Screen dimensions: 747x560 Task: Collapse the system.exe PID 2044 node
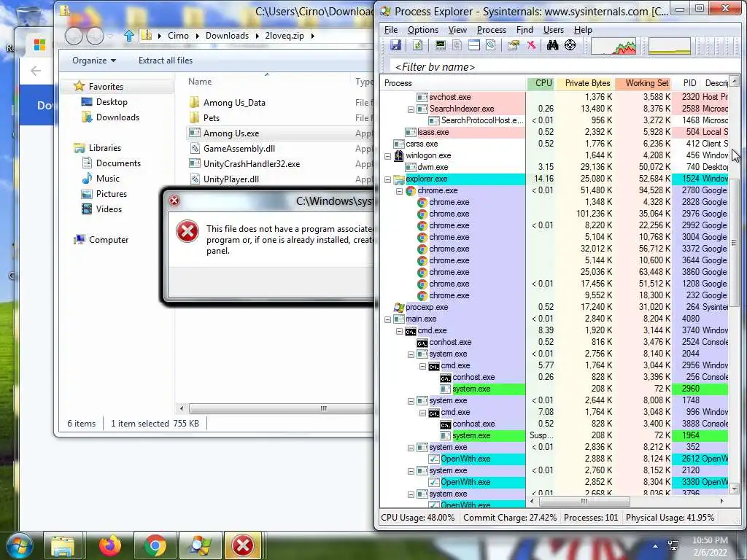click(411, 354)
